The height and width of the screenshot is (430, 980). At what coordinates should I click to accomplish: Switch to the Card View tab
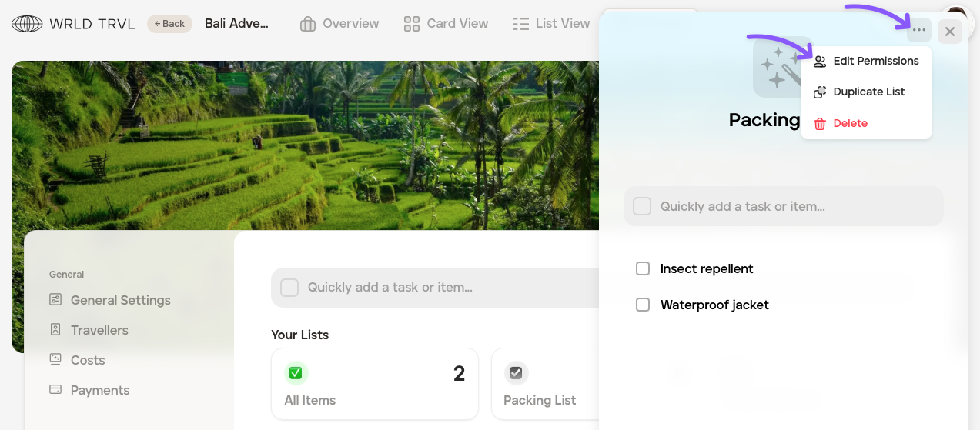tap(447, 24)
